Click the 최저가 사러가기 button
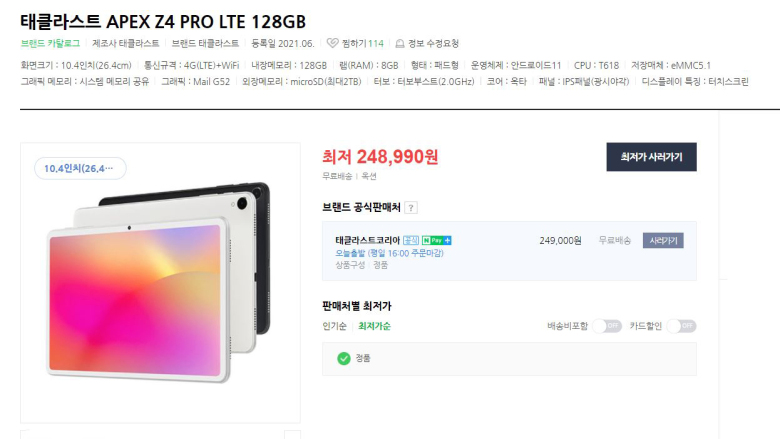This screenshot has height=439, width=780. coord(651,157)
